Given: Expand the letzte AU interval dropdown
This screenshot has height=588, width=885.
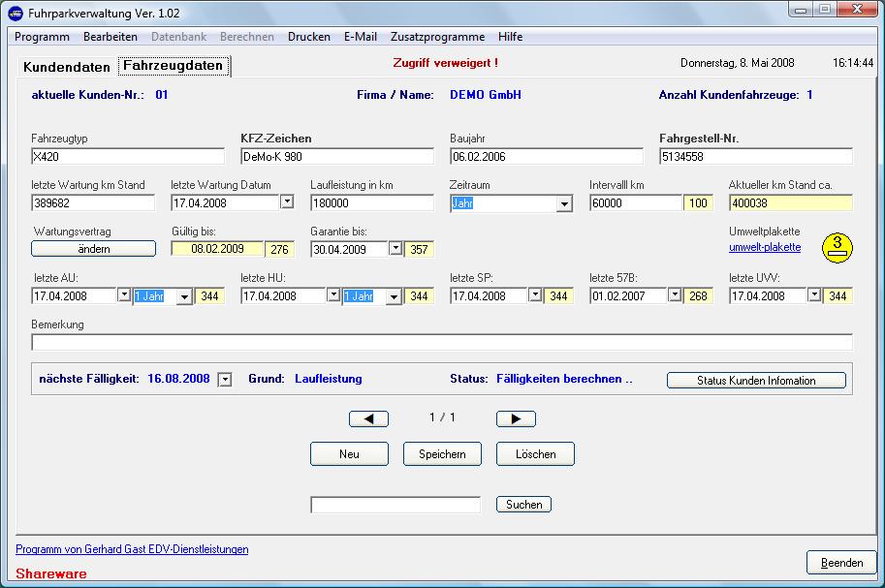Looking at the screenshot, I should pos(184,296).
